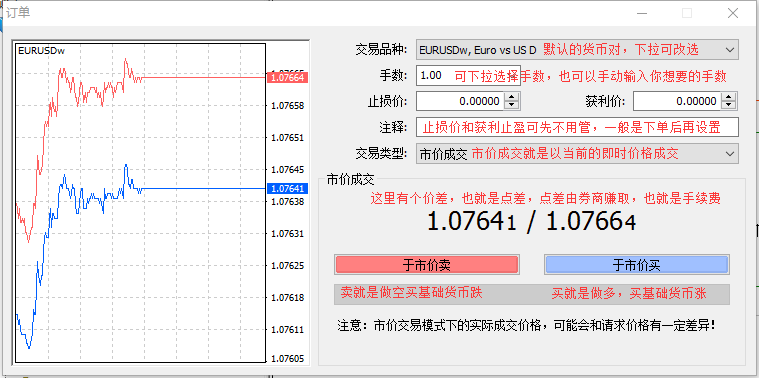
Task: Click the EURUSDw tick chart area
Action: click(140, 203)
